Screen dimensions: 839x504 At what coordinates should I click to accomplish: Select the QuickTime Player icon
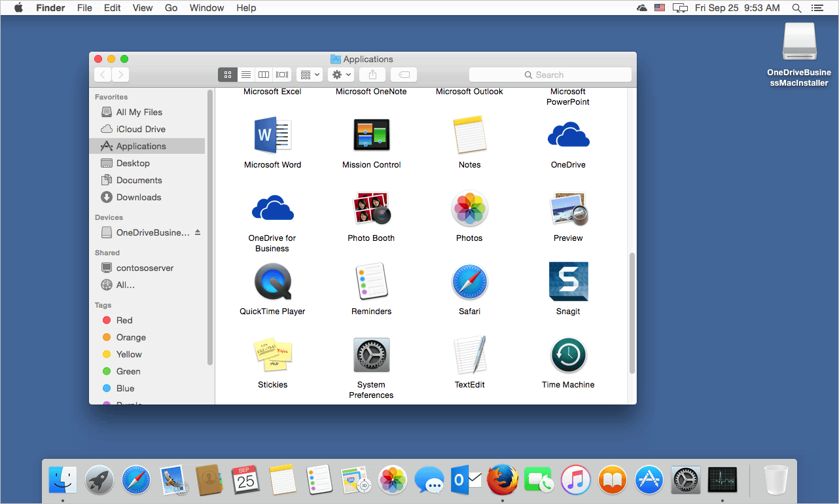click(272, 282)
